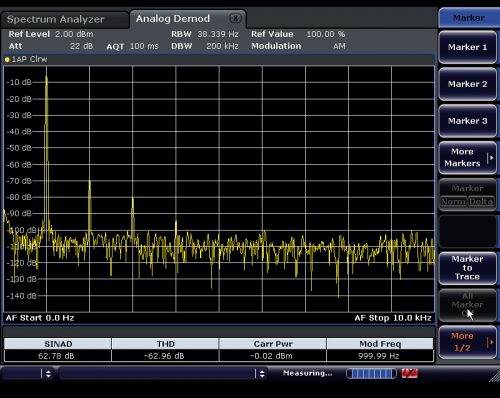
Task: Turn All Marker Off
Action: 468,305
